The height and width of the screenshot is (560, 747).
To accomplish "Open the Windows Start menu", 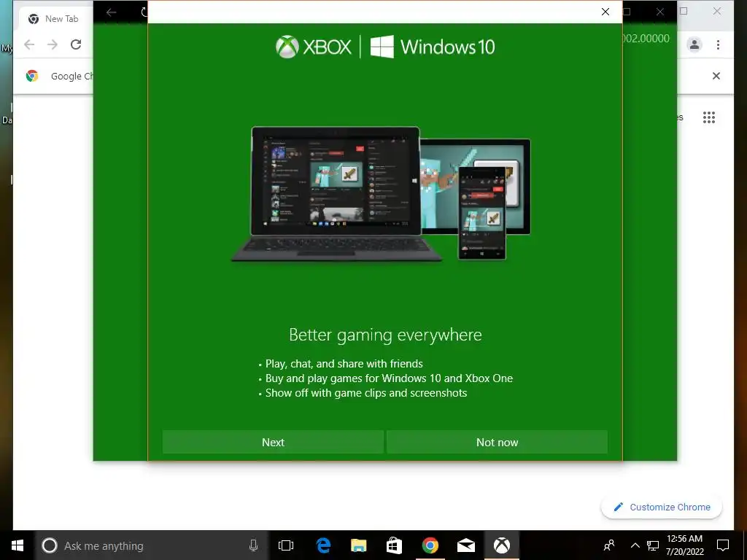I will (18, 545).
